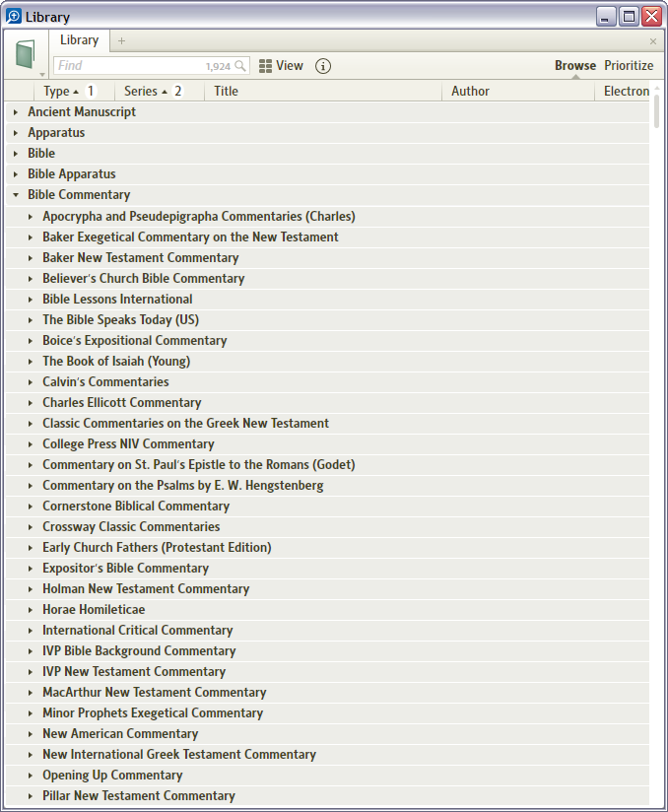The height and width of the screenshot is (812, 668).
Task: Select Classic Commentaries on the Greek New Testament
Action: [x=327, y=423]
